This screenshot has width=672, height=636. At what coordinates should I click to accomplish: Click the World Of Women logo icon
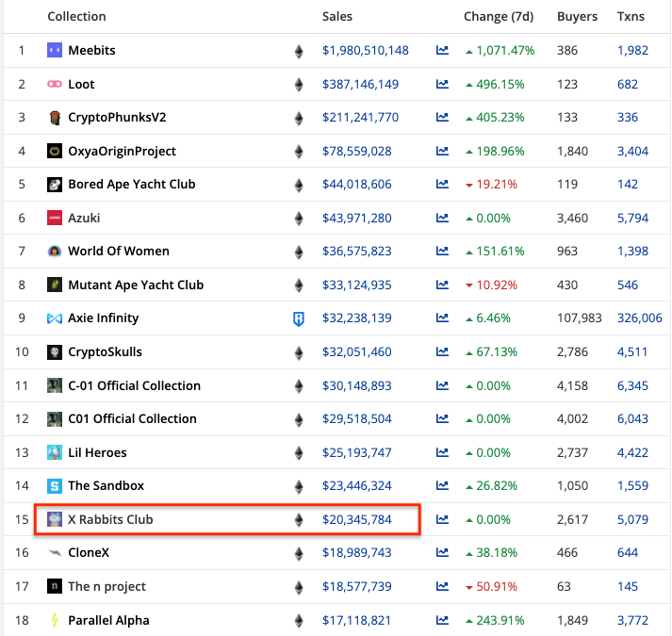tap(55, 252)
